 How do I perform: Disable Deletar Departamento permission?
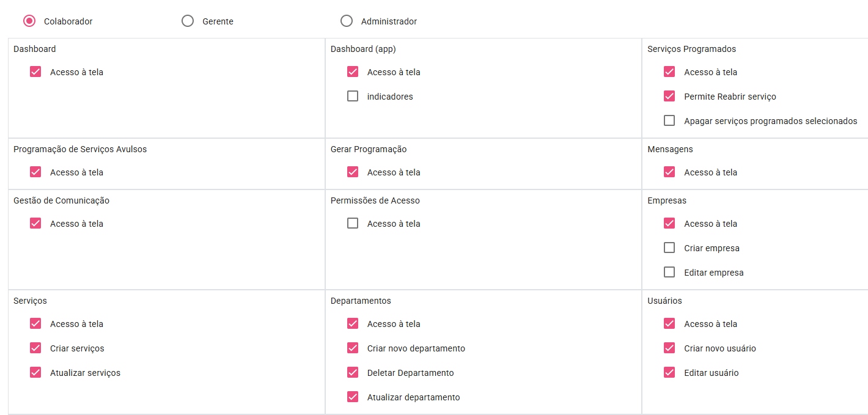353,372
